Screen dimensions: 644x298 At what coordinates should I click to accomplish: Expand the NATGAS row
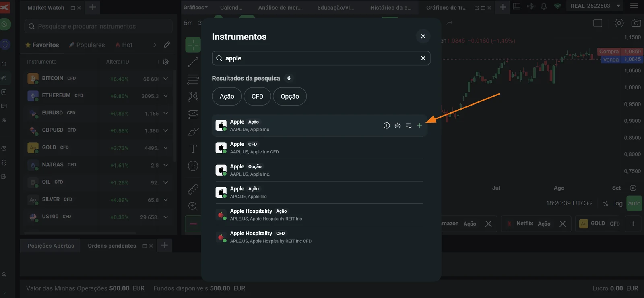point(165,165)
